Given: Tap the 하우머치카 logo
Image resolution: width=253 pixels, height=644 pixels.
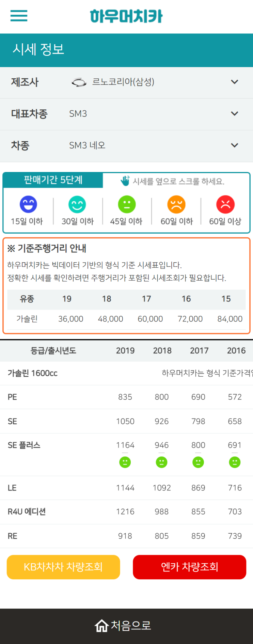Looking at the screenshot, I should (126, 16).
